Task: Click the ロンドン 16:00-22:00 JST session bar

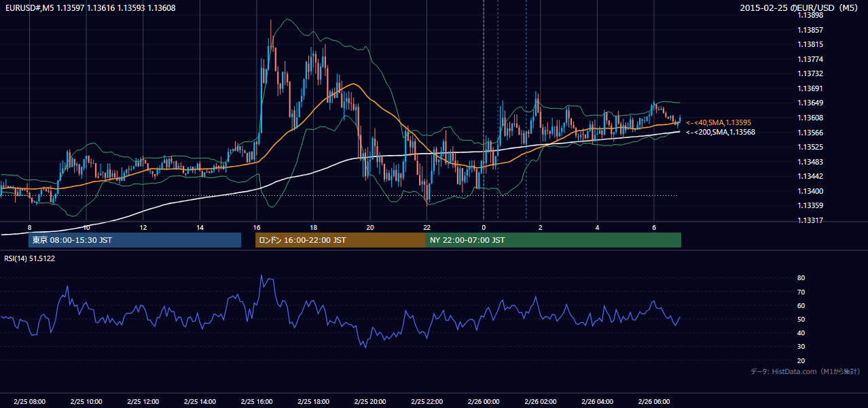Action: 340,240
